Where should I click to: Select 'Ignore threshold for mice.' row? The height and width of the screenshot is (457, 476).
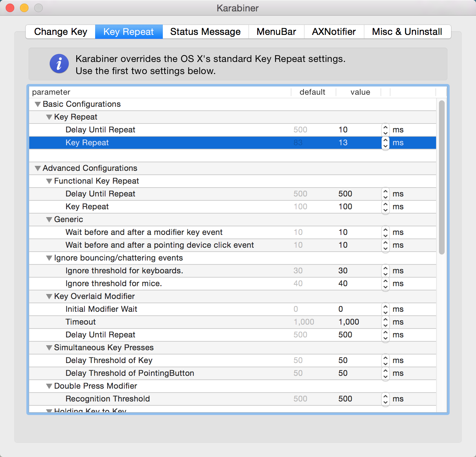point(233,284)
